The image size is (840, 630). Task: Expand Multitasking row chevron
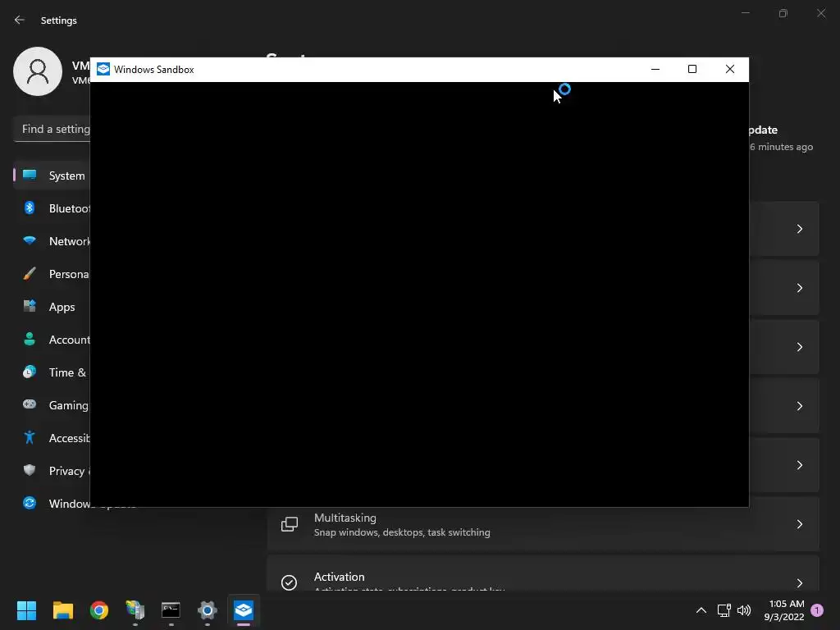799,524
